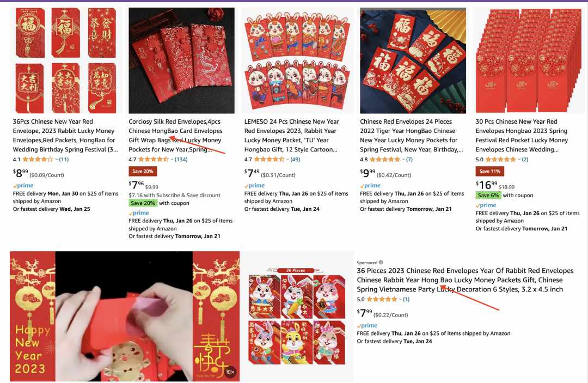Viewport: 588px width, 383px height.
Task: Click the info icon next to Sponsored
Action: pos(381,262)
